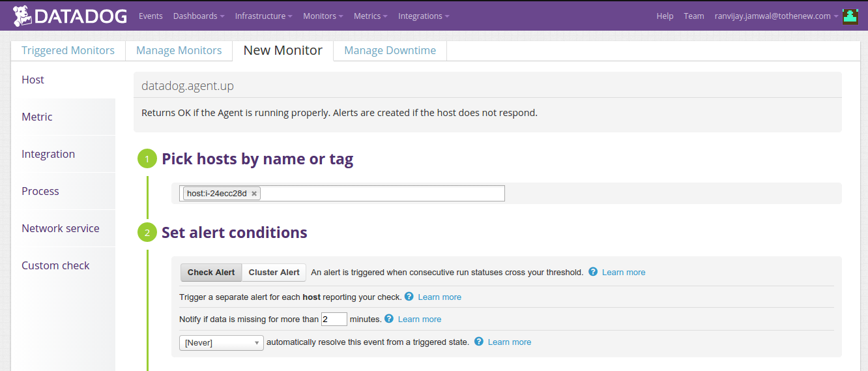Select Host monitor type in sidebar
Screen dimensions: 868x371
coord(63,80)
